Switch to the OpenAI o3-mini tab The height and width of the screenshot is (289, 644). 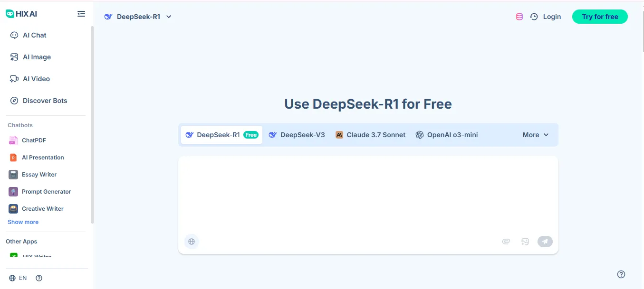pos(447,135)
